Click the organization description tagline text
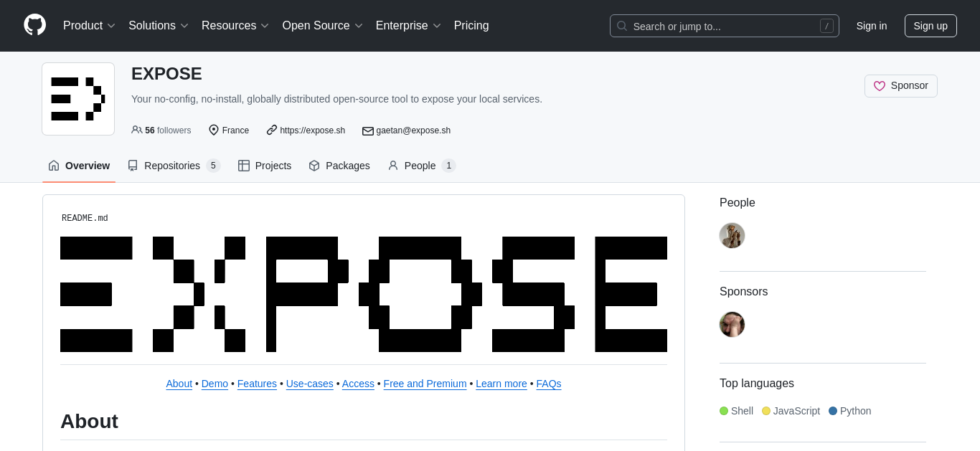The width and height of the screenshot is (980, 451). (x=336, y=99)
